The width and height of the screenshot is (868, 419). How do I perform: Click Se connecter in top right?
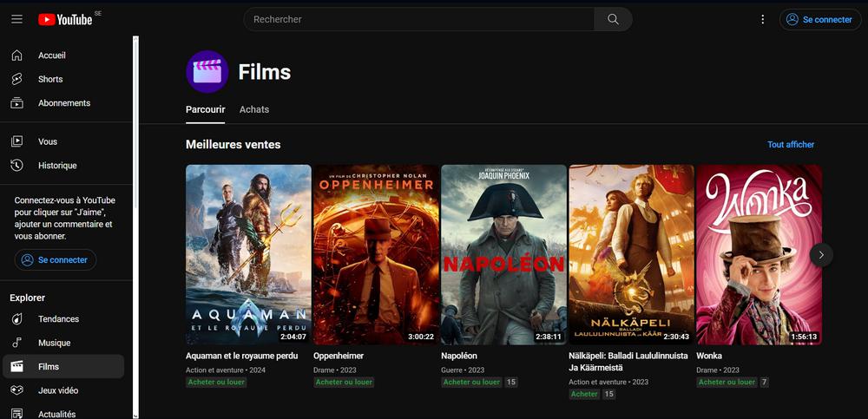[x=819, y=19]
